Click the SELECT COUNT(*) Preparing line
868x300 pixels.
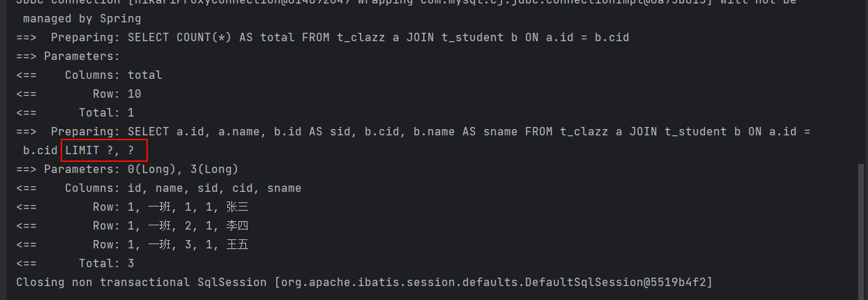[322, 37]
